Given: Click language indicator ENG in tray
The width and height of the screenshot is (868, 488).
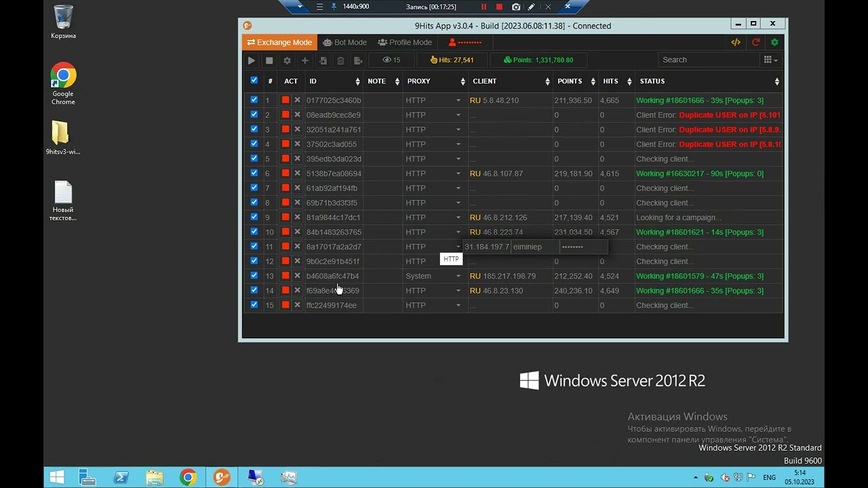Looking at the screenshot, I should click(x=769, y=478).
